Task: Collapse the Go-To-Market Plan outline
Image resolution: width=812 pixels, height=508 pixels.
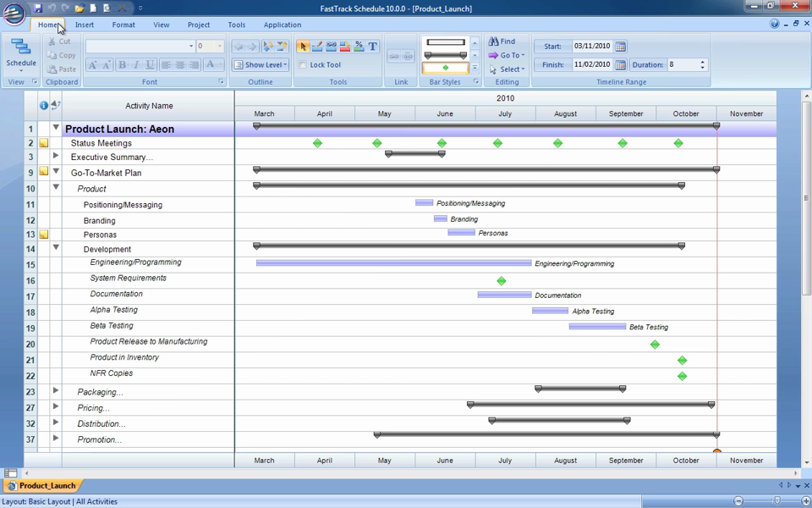Action: (x=56, y=172)
